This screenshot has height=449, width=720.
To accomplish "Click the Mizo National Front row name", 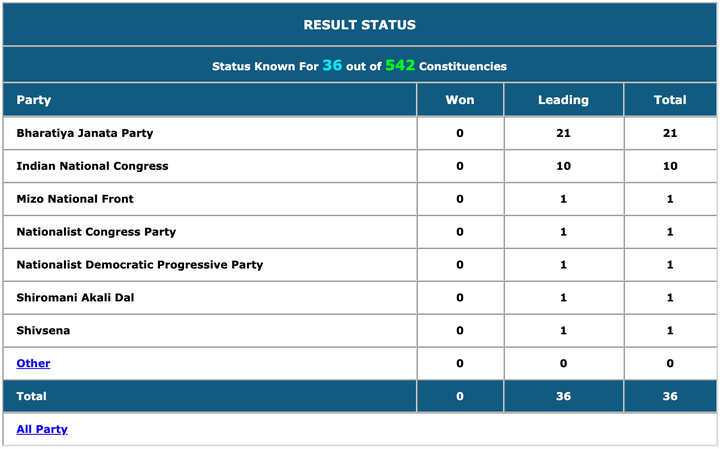I will 75,199.
